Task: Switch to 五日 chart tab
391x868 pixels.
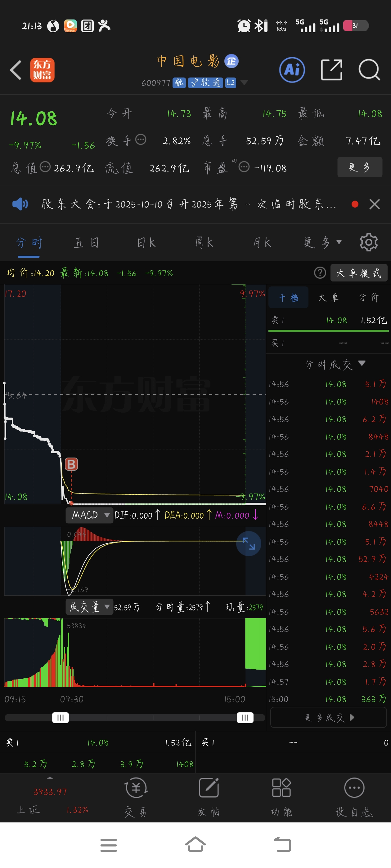Action: tap(87, 243)
